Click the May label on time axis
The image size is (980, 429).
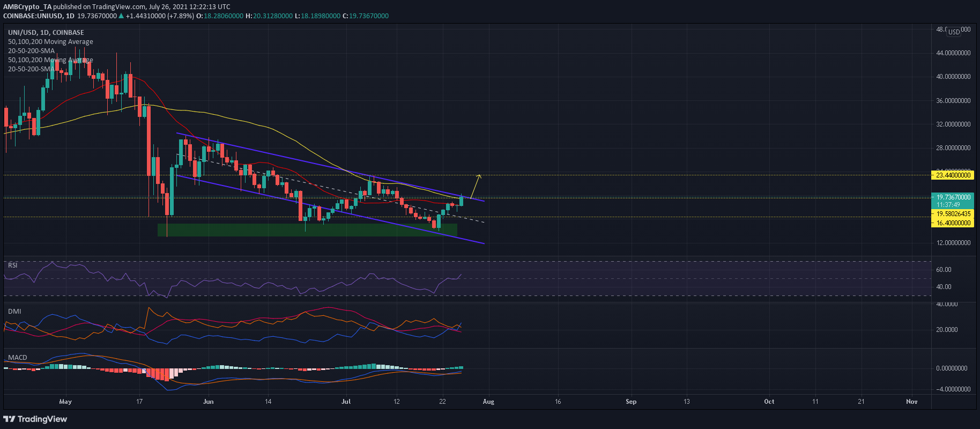[65, 402]
